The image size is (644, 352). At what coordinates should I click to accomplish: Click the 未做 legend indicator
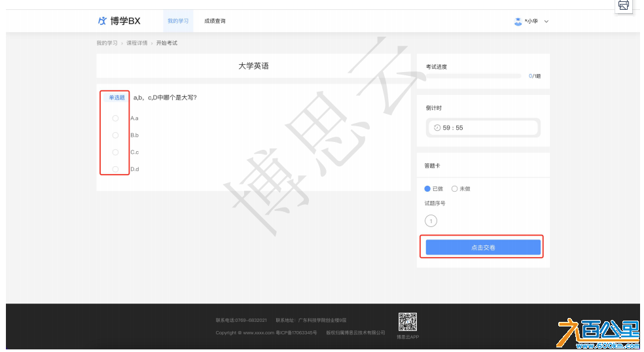454,189
